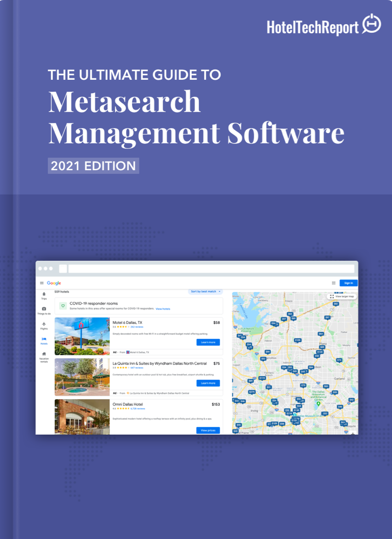This screenshot has height=539, width=392.
Task: Open Vacation rentals in the sidebar
Action: 44,357
